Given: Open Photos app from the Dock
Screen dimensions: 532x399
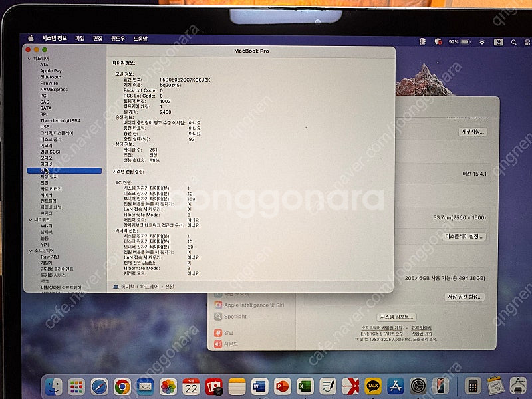Looking at the screenshot, I should [168, 386].
